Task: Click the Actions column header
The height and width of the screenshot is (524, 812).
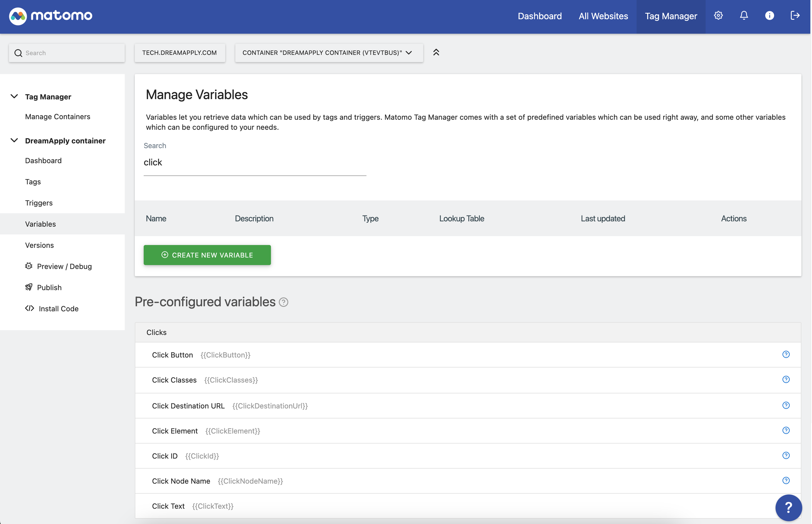Action: [734, 219]
